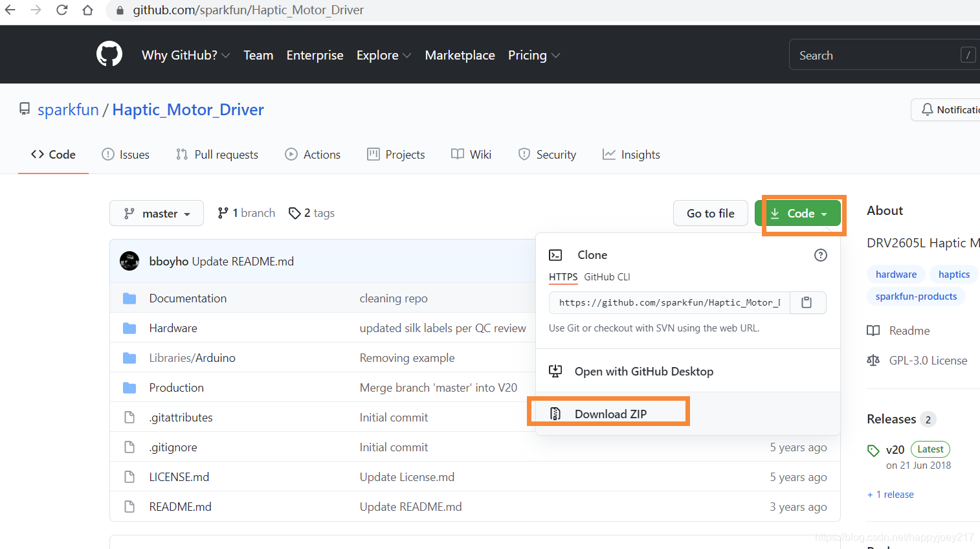Open the Haptic_Motor_Driver repo link

coord(188,109)
